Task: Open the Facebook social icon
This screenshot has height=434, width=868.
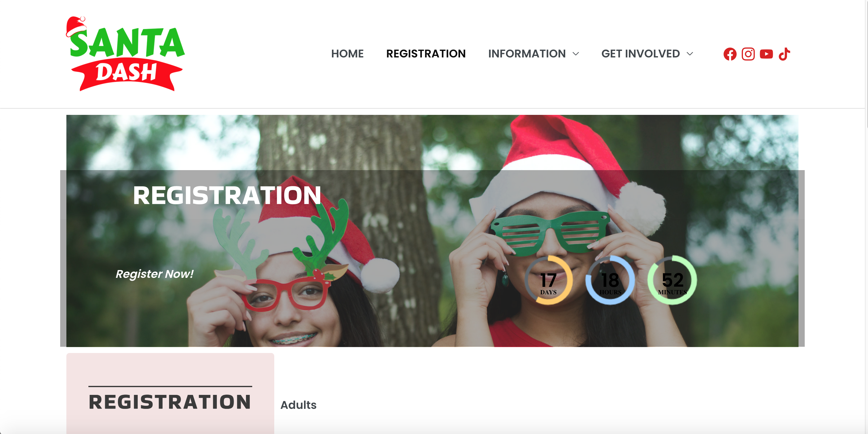Action: (x=730, y=54)
